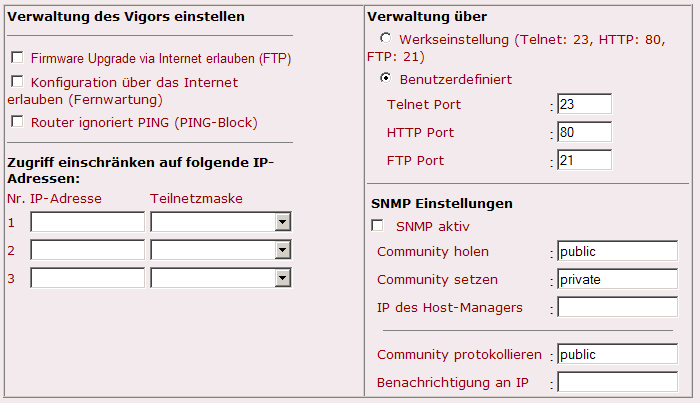Toggle the SNMP aktiv checkbox
Viewport: 700px width, 403px height.
[x=377, y=225]
